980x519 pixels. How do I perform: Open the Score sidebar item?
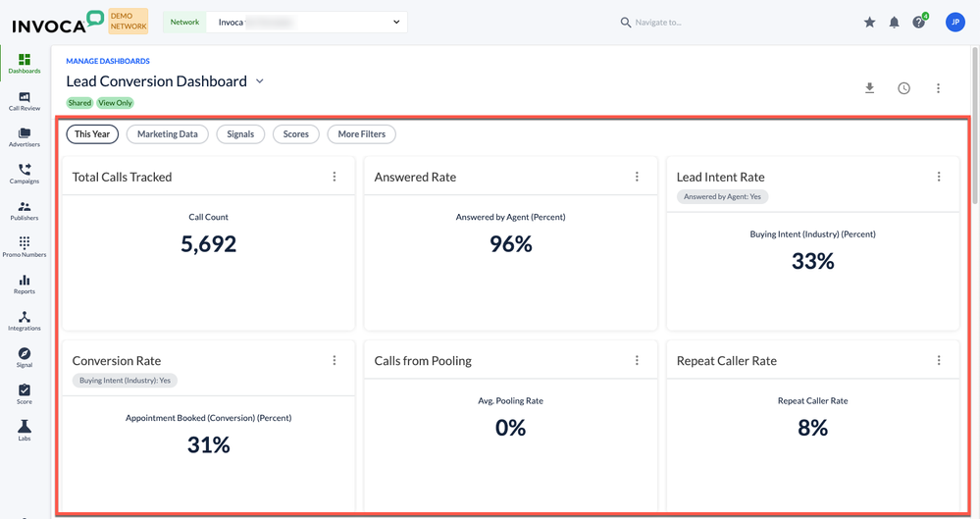tap(25, 394)
